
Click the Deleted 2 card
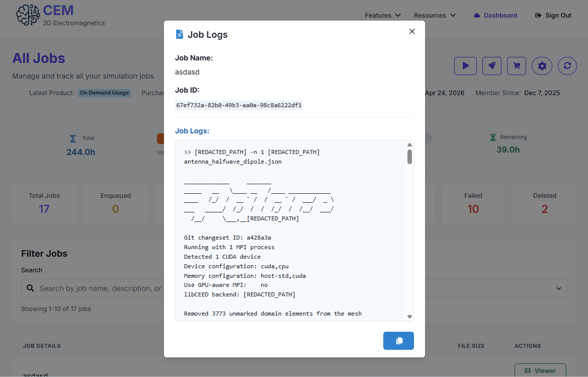coord(545,204)
